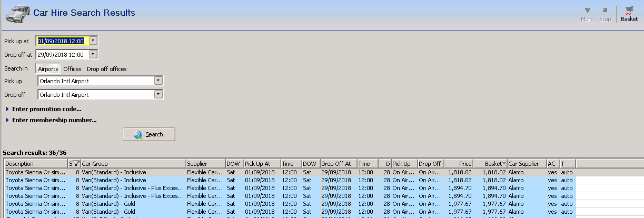
Task: Sort by Car Group column header
Action: coord(133,164)
